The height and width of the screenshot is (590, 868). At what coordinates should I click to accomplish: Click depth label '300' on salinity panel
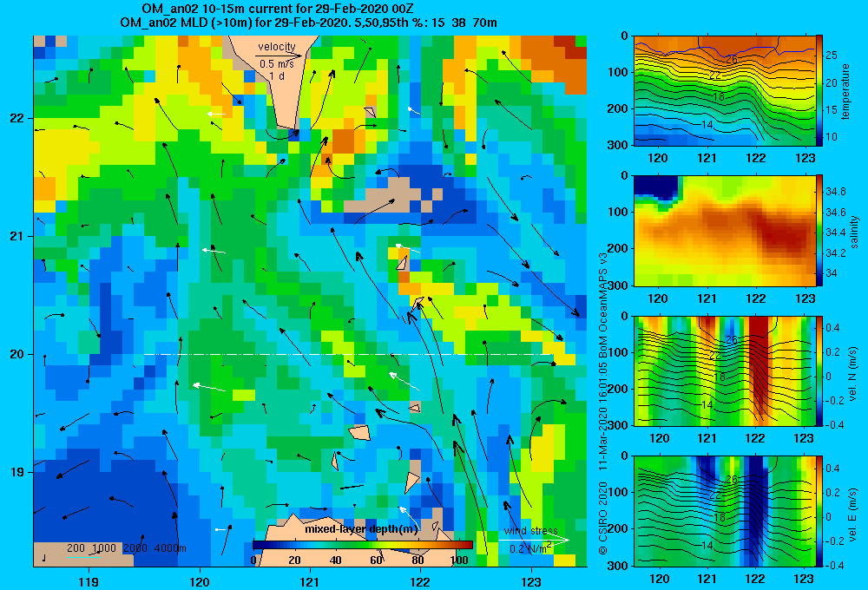[618, 285]
